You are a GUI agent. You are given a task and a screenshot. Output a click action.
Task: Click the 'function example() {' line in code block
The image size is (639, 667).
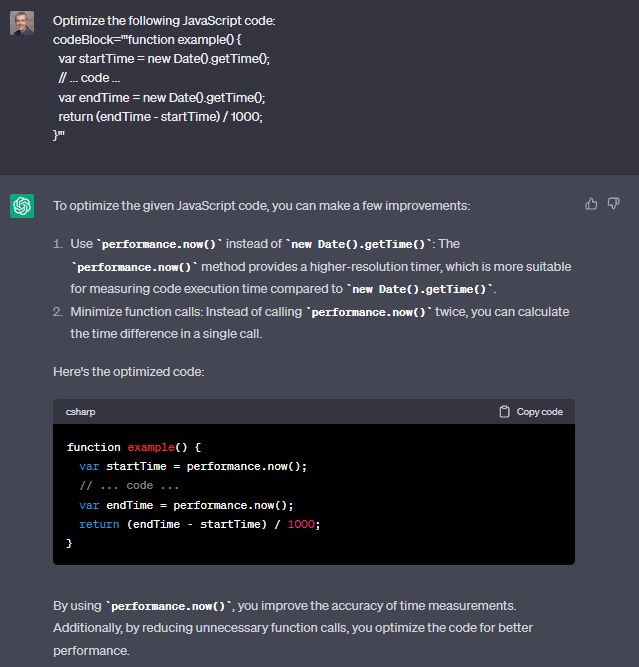[134, 448]
